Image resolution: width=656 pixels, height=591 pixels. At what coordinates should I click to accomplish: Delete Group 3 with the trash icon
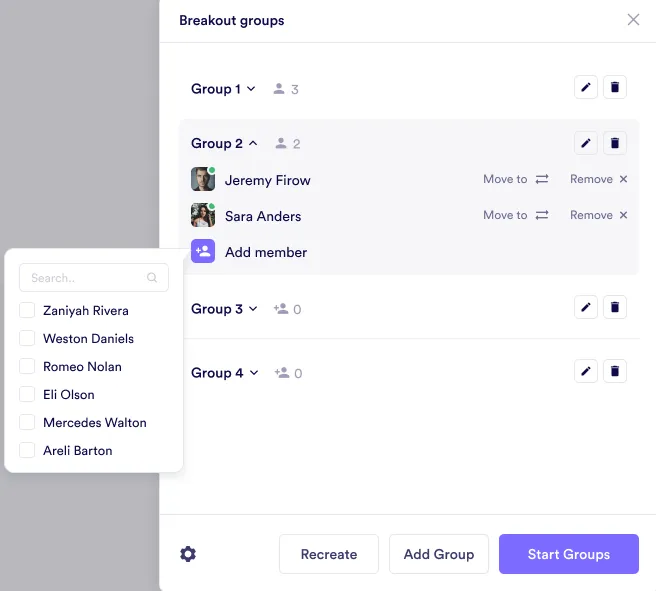coord(615,307)
